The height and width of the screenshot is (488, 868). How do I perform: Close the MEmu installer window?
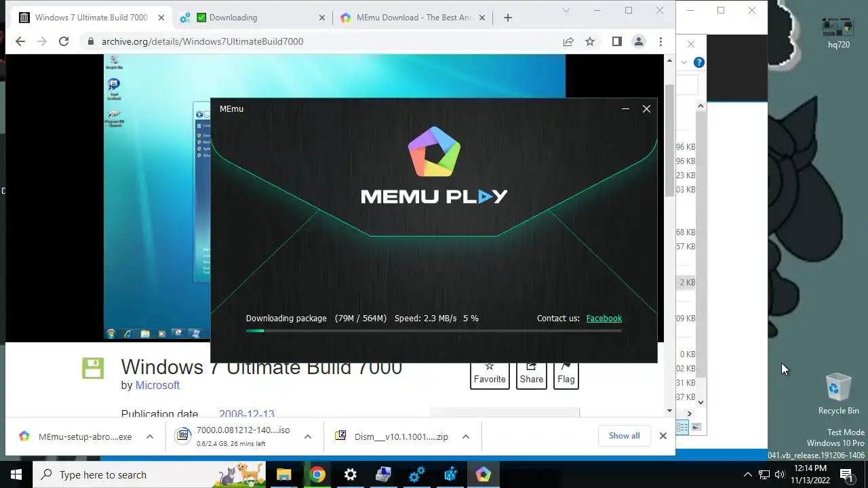(x=646, y=108)
